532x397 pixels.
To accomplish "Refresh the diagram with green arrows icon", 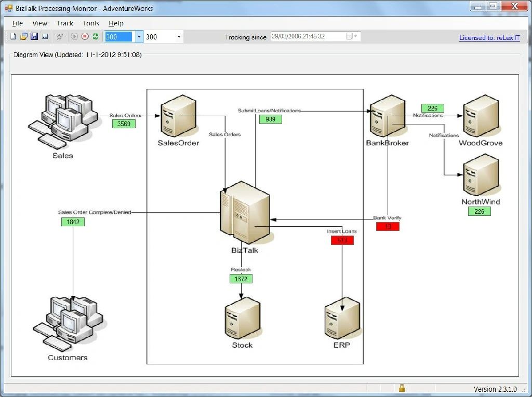I will click(96, 37).
